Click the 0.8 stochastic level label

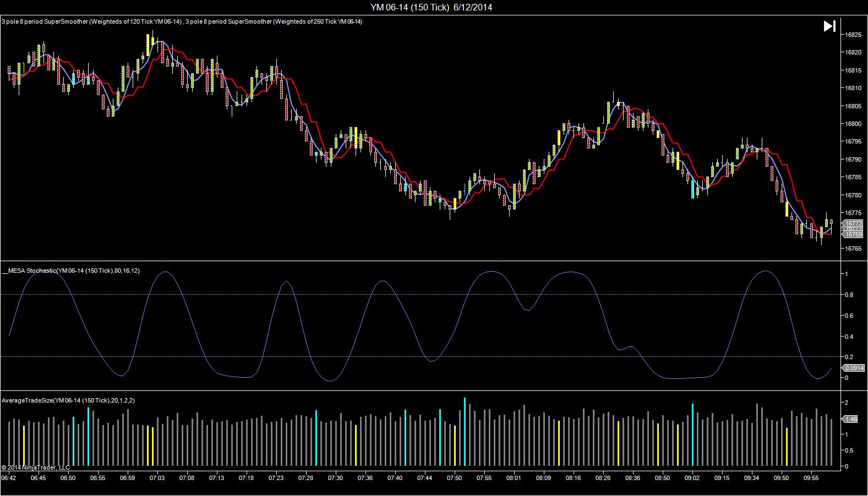(x=849, y=295)
